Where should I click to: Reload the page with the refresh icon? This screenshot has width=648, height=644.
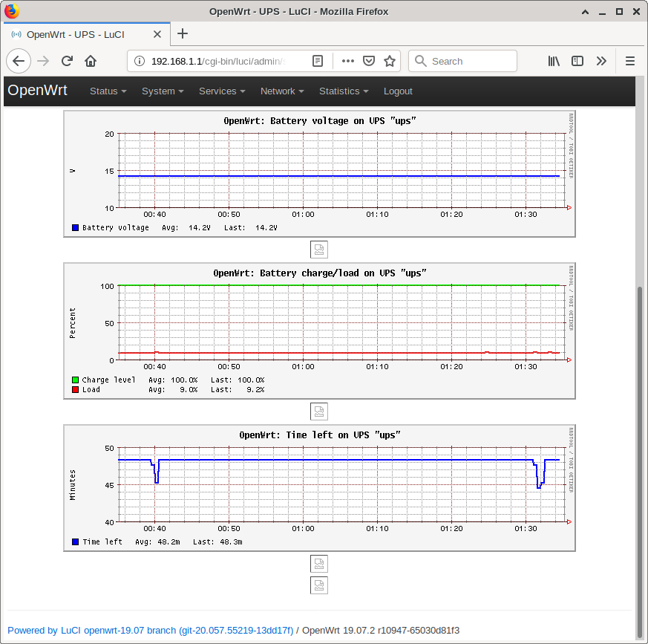(67, 61)
